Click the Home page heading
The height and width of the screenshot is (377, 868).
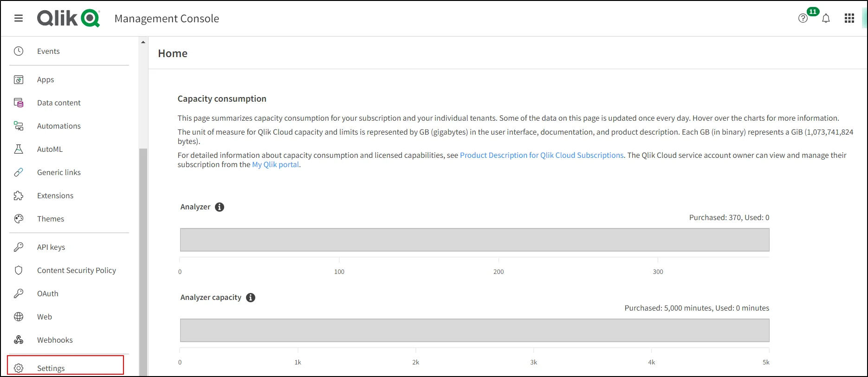pyautogui.click(x=173, y=53)
